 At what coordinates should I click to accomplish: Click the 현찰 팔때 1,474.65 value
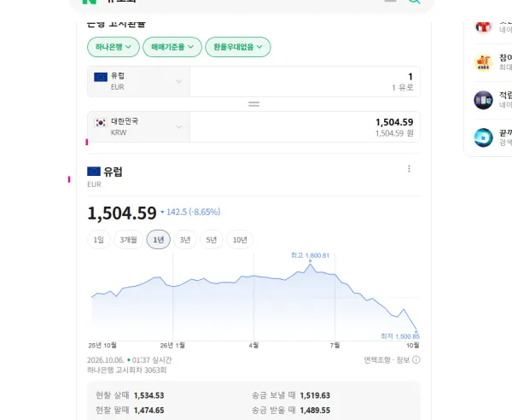pos(148,411)
